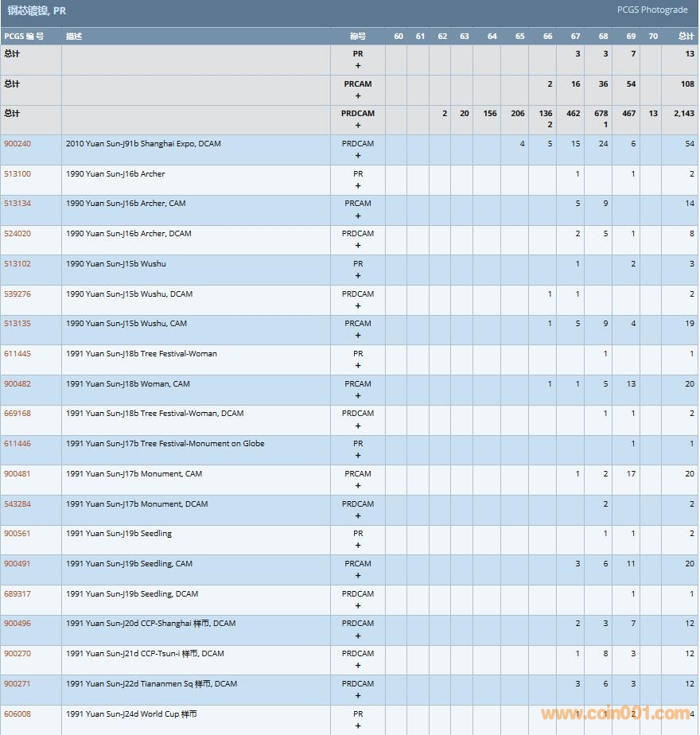The image size is (700, 735).
Task: Show plus grades for 1990 Archer PR coin
Action: click(358, 186)
